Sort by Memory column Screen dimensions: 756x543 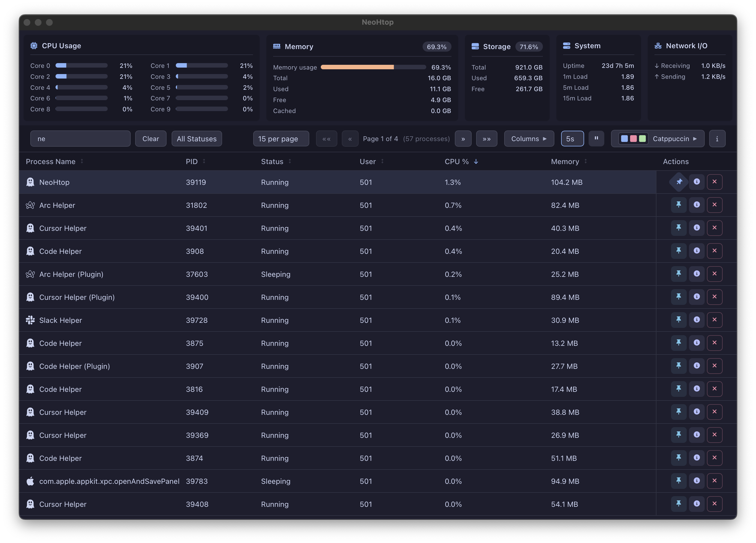click(569, 161)
